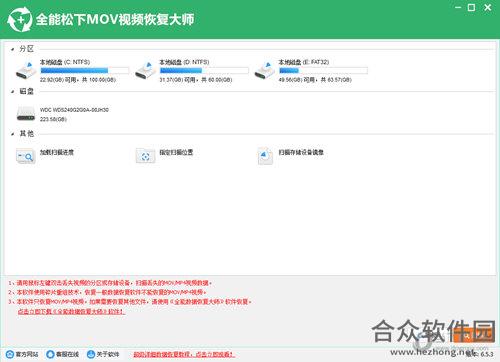500x362 pixels.
Task: Maximize the recovery window
Action: (x=471, y=7)
